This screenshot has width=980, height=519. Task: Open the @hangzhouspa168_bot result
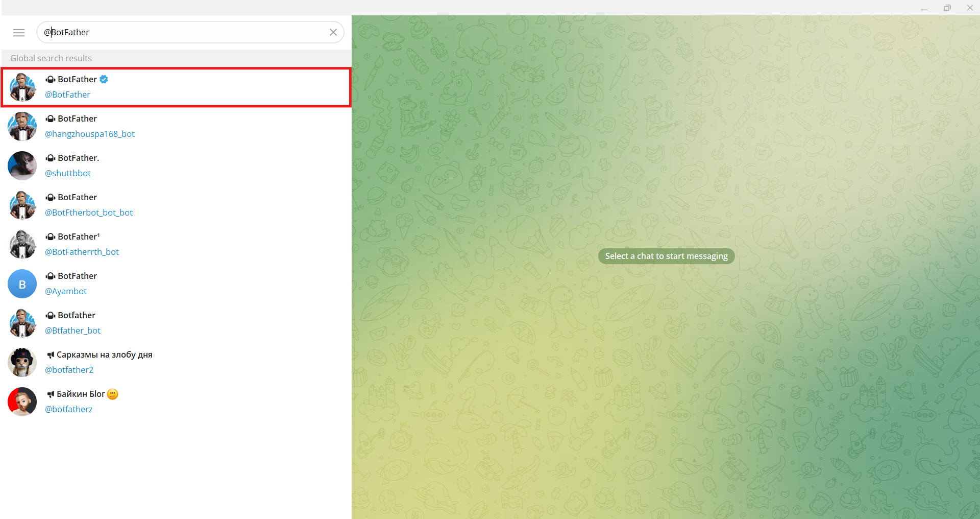(x=176, y=126)
